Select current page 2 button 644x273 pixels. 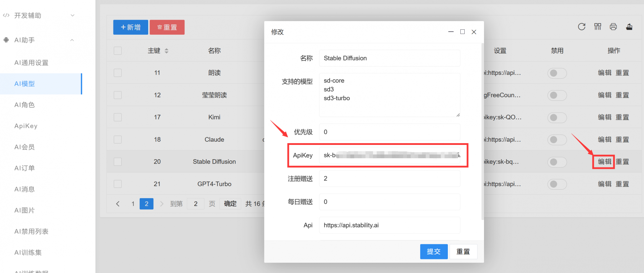[146, 204]
